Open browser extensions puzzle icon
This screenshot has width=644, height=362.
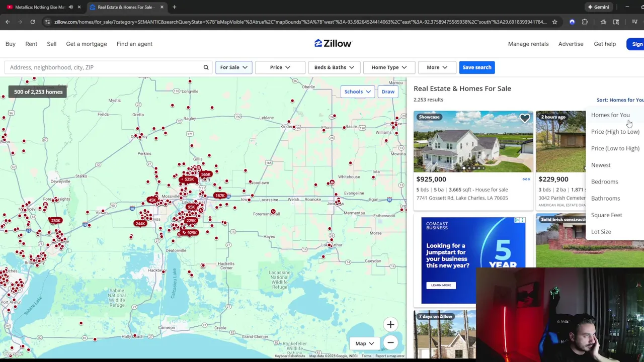pyautogui.click(x=585, y=22)
